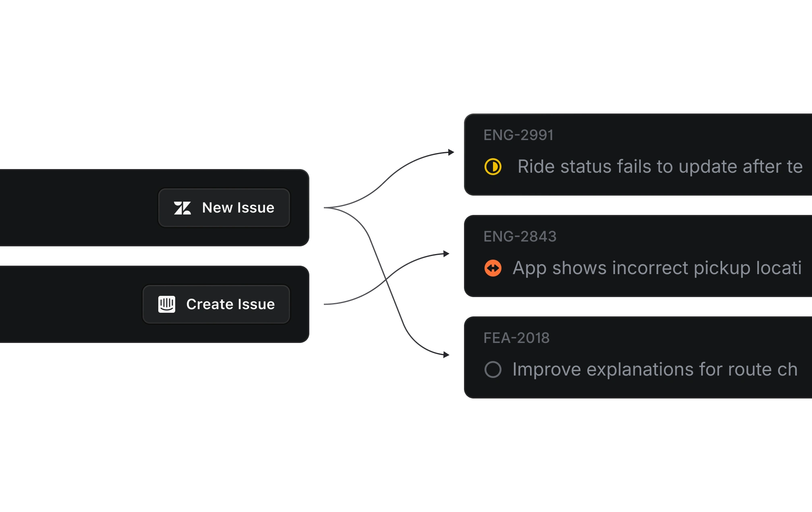The image size is (812, 512).
Task: Click the New Issue button
Action: click(x=224, y=208)
